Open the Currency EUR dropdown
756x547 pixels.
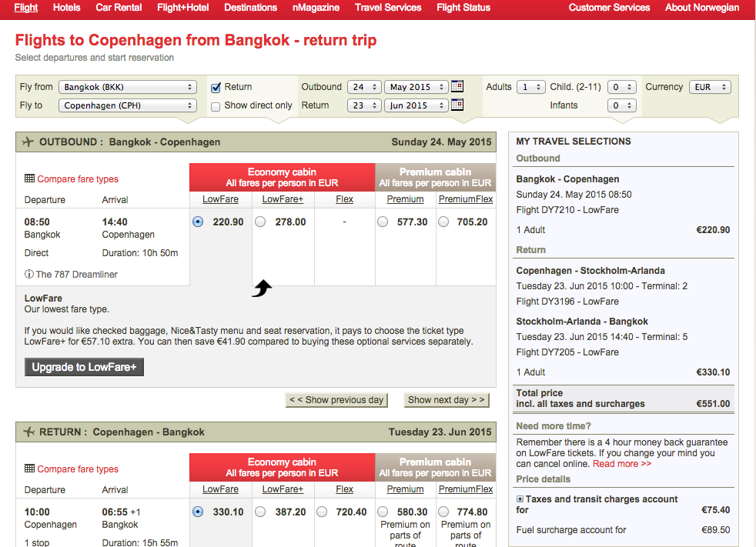pos(711,87)
